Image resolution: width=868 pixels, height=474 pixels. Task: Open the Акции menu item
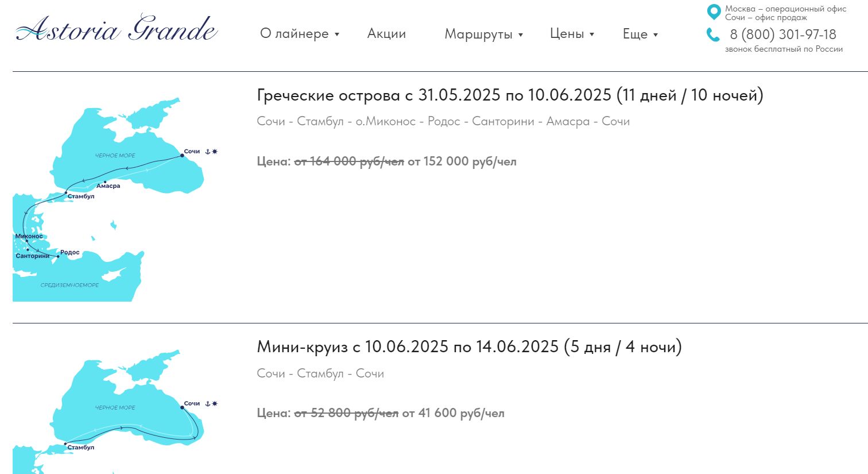click(386, 34)
